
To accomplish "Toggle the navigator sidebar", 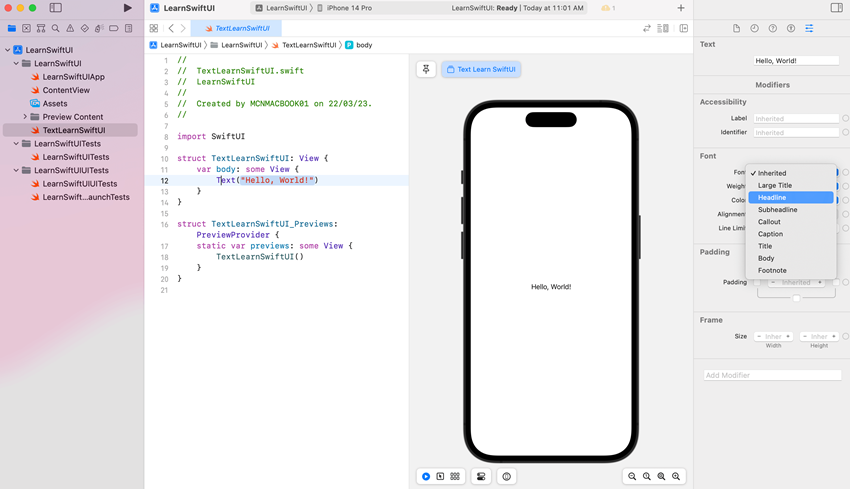I will 55,8.
